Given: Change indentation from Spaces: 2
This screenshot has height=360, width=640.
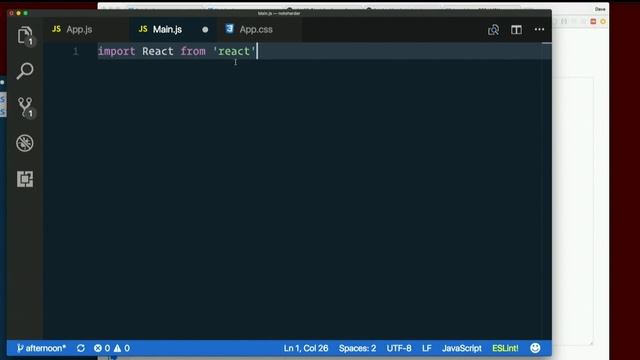Looking at the screenshot, I should (357, 348).
